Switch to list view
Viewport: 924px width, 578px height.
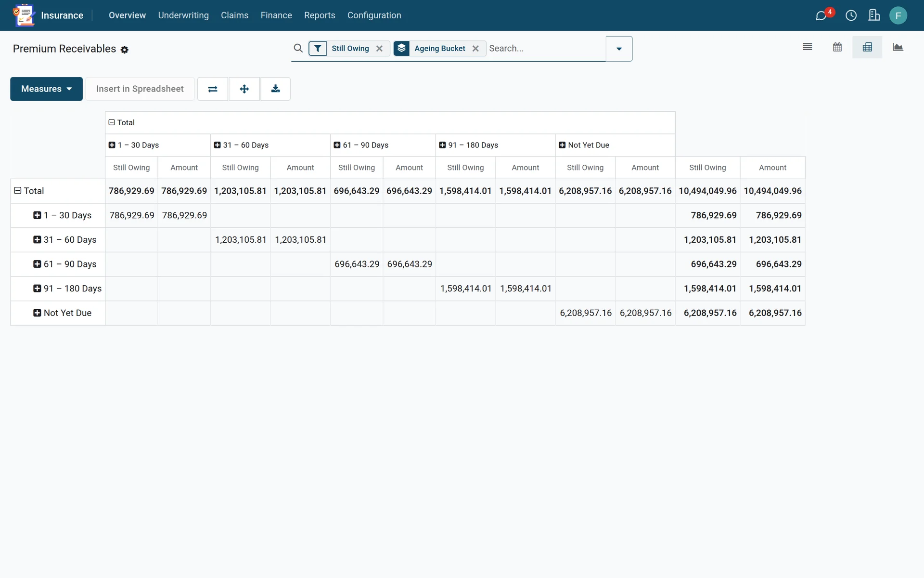pos(808,47)
